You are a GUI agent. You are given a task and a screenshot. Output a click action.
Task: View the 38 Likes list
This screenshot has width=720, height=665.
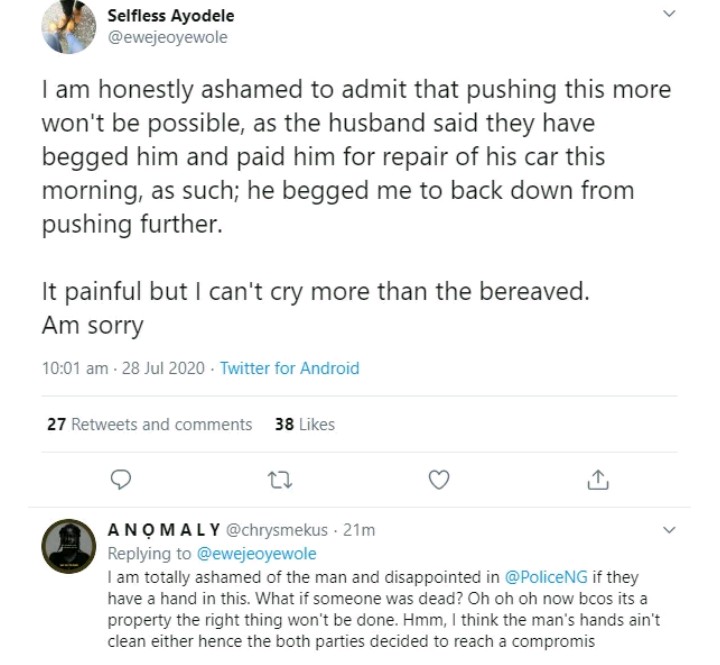(x=304, y=424)
